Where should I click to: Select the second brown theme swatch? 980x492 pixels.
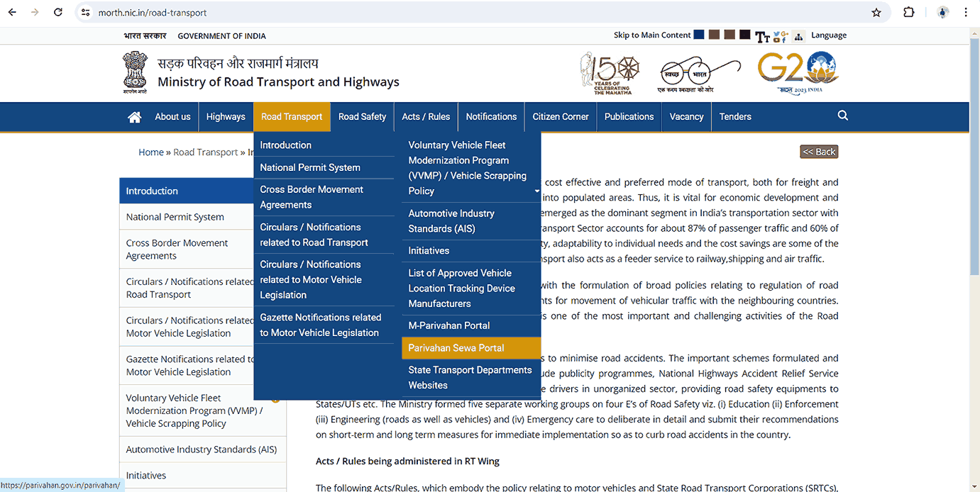(730, 35)
